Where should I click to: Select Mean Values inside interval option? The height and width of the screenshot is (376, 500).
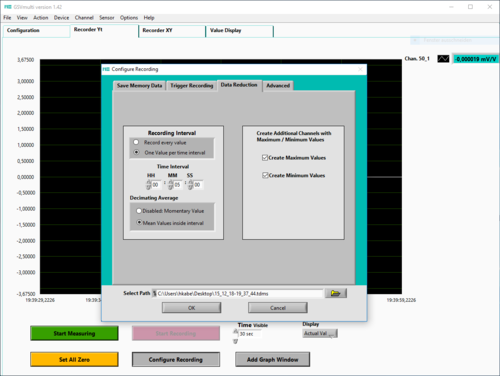click(x=139, y=222)
